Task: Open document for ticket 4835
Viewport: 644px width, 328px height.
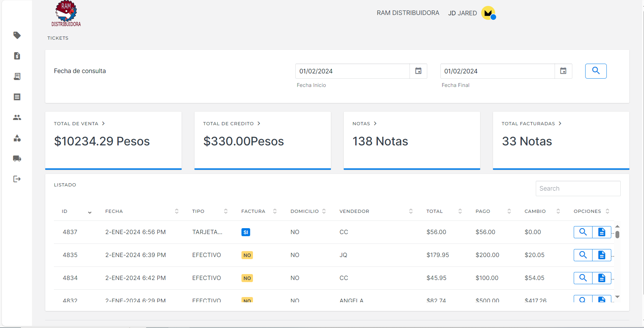Action: [x=602, y=255]
